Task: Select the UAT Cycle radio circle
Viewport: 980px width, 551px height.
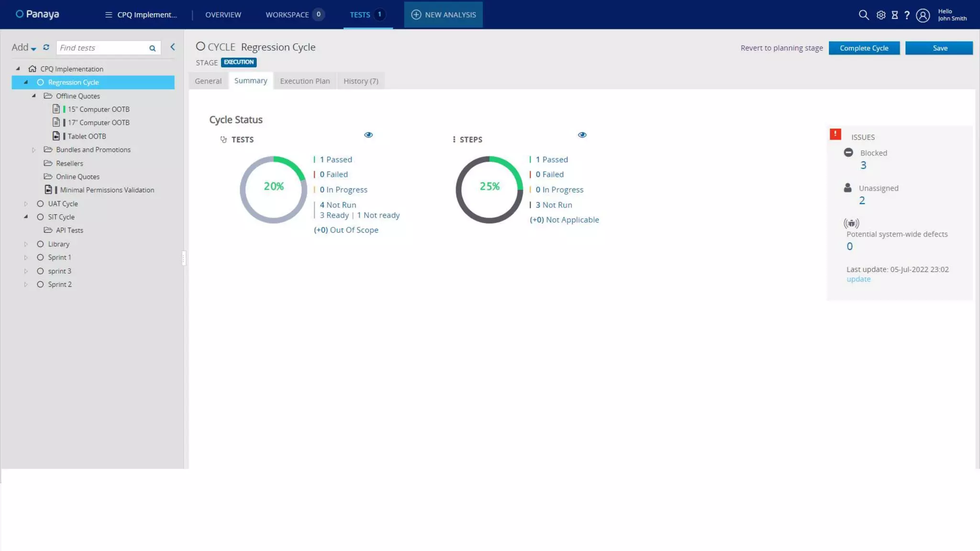Action: [x=40, y=204]
